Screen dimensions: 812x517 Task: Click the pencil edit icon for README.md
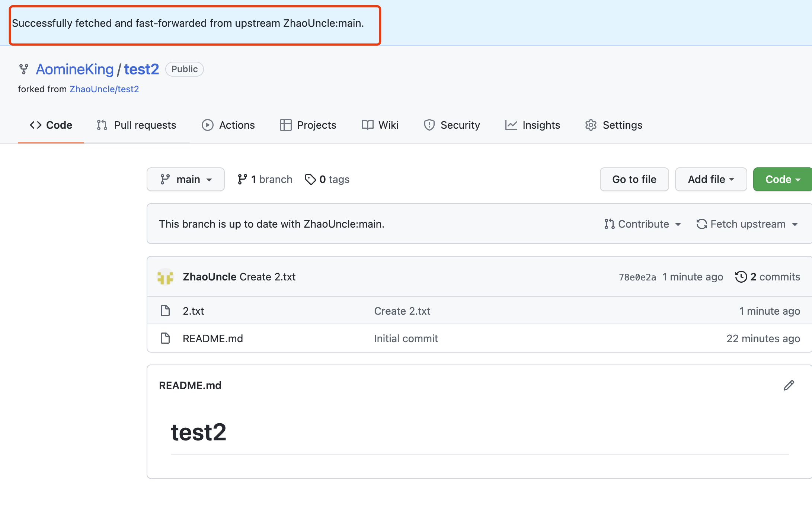point(789,385)
